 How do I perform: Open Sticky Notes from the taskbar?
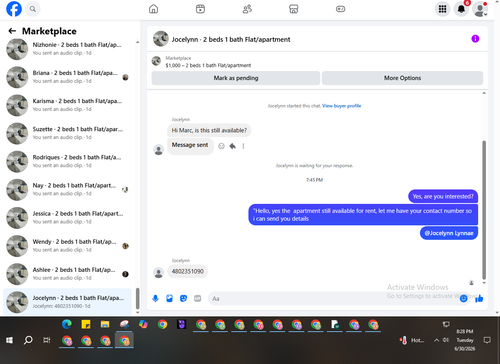[86, 324]
